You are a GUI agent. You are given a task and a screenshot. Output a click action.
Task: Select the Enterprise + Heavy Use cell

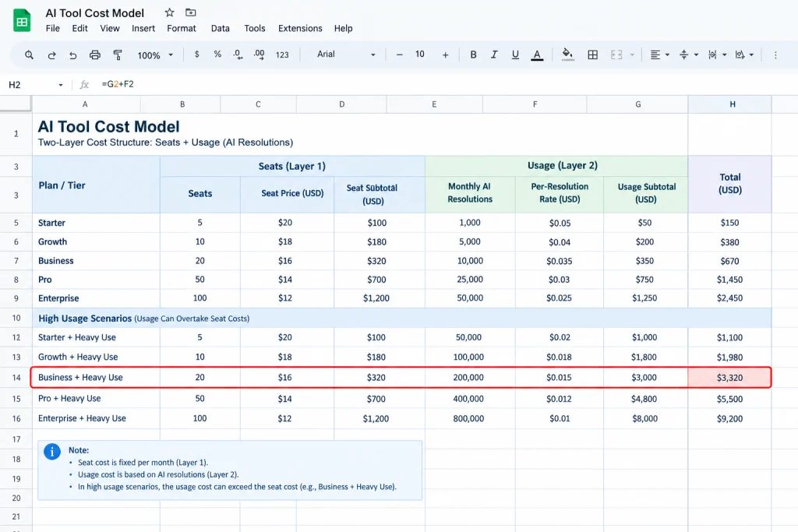96,418
